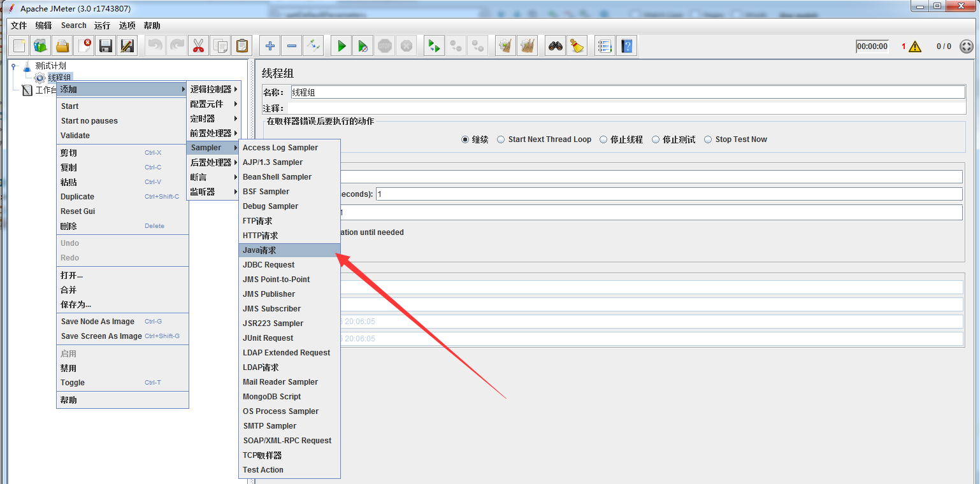Open the Search menu
Viewport: 980px width, 484px height.
tap(74, 25)
